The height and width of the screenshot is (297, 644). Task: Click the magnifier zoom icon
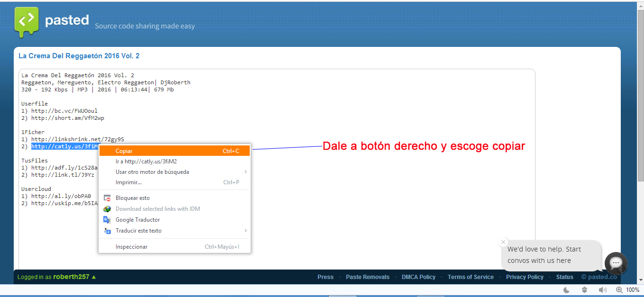click(618, 289)
